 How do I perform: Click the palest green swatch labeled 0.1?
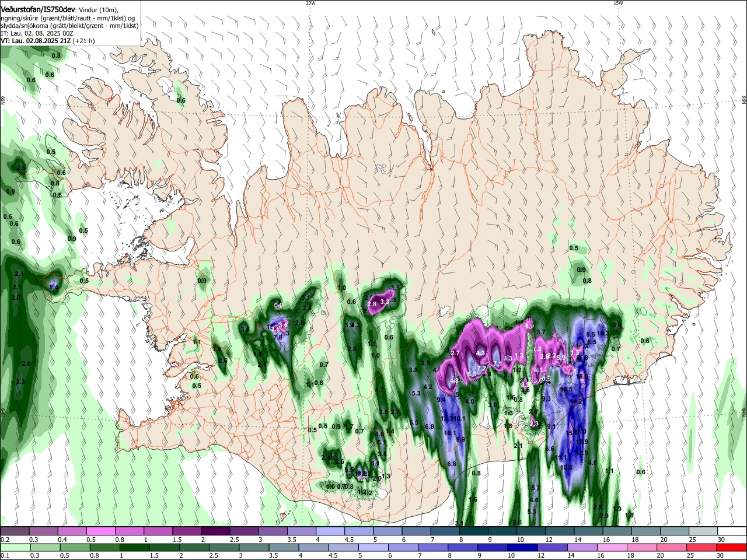tap(15, 547)
